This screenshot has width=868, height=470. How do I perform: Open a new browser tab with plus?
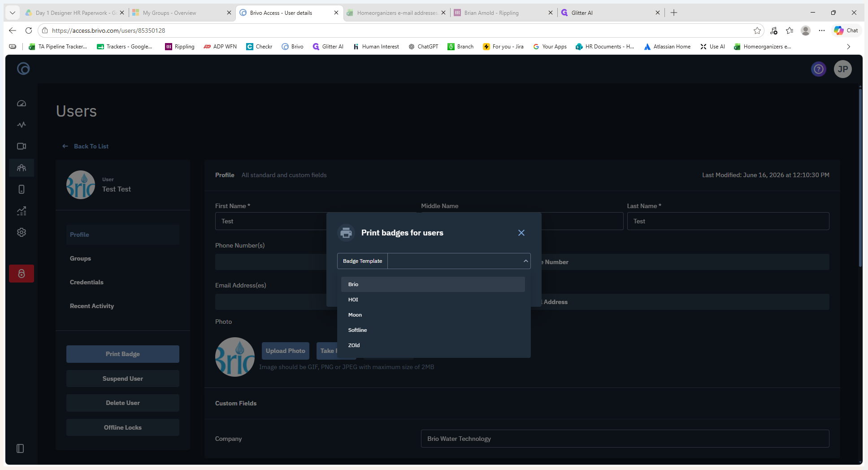point(674,13)
